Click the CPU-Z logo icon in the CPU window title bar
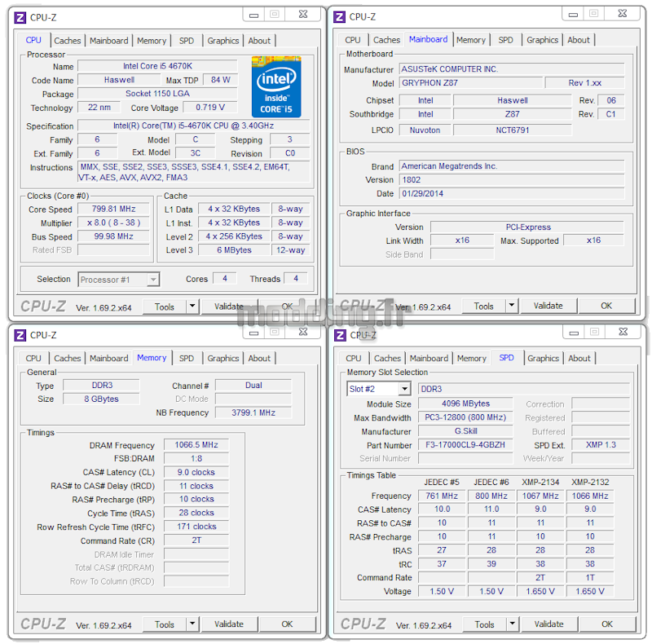Image resolution: width=652 pixels, height=644 pixels. [x=20, y=17]
